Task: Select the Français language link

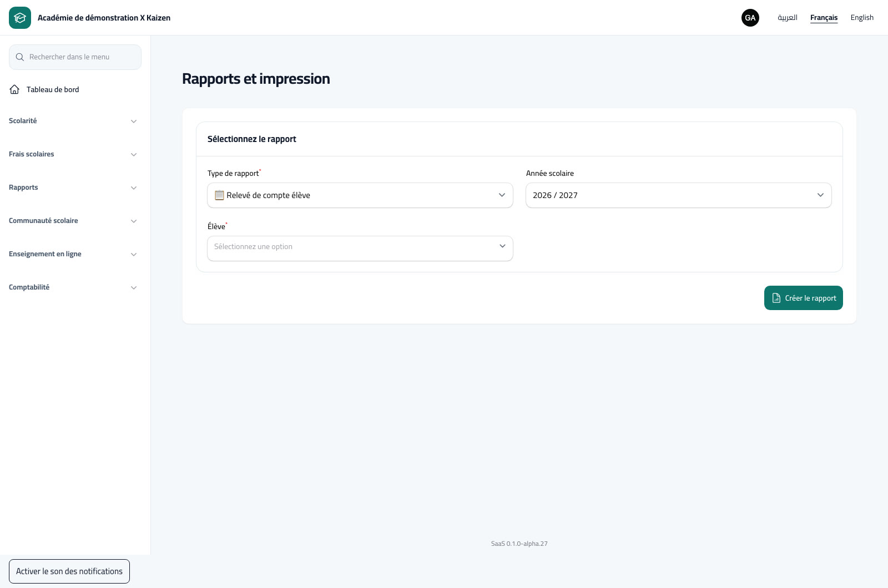Action: [824, 18]
